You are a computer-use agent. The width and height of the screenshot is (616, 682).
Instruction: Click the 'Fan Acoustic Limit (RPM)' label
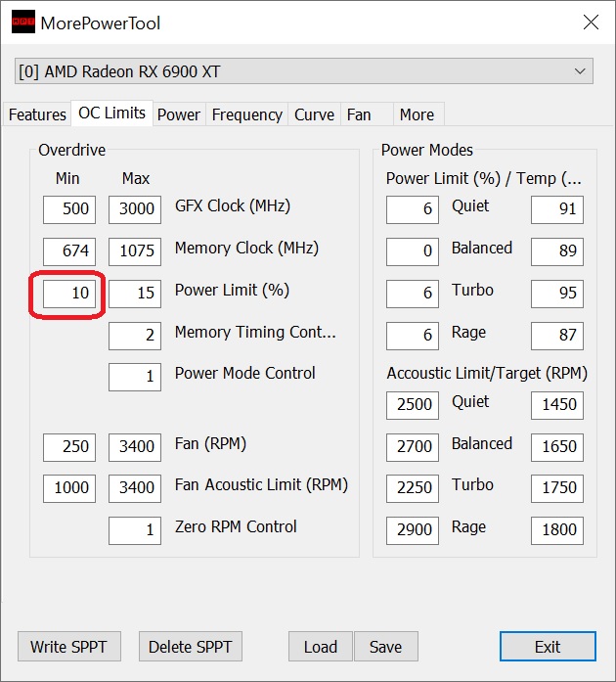point(261,485)
